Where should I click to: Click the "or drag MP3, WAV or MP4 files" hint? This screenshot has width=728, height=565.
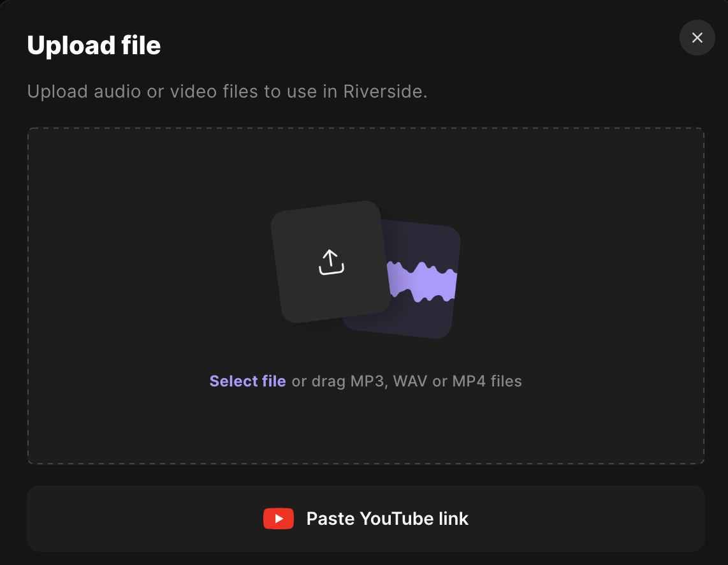coord(407,381)
